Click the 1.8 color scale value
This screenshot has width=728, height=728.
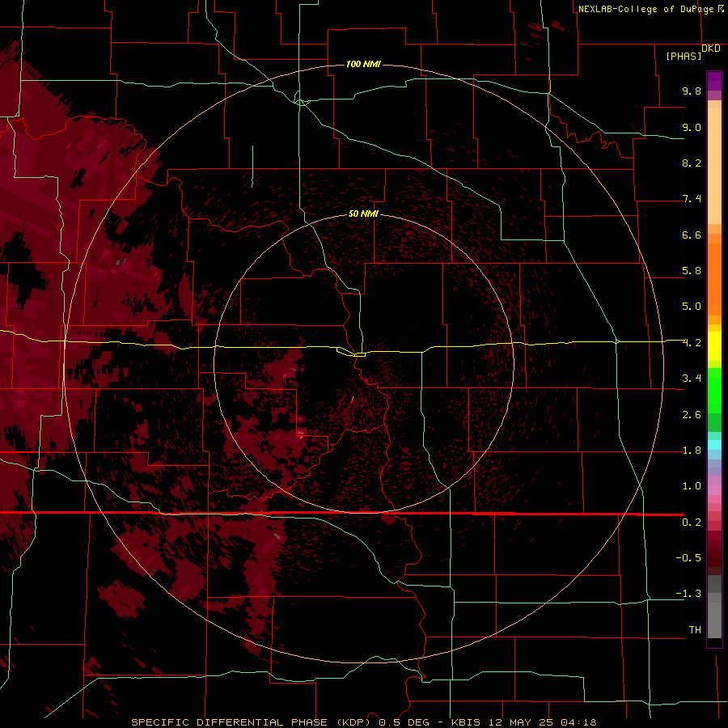tap(692, 451)
